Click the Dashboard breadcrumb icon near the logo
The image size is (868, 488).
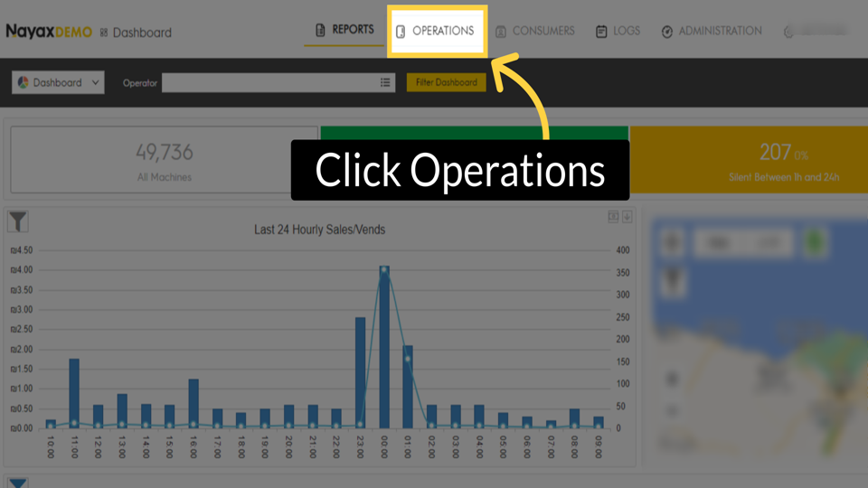pyautogui.click(x=103, y=33)
